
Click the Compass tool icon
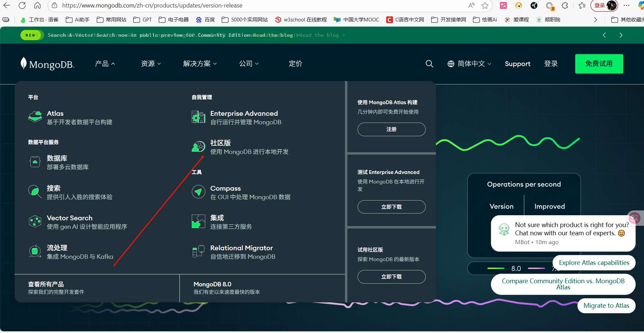[x=199, y=192]
